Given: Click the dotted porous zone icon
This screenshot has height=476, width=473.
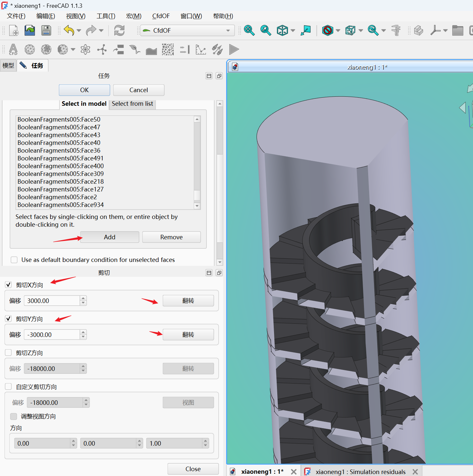Looking at the screenshot, I should tap(168, 49).
